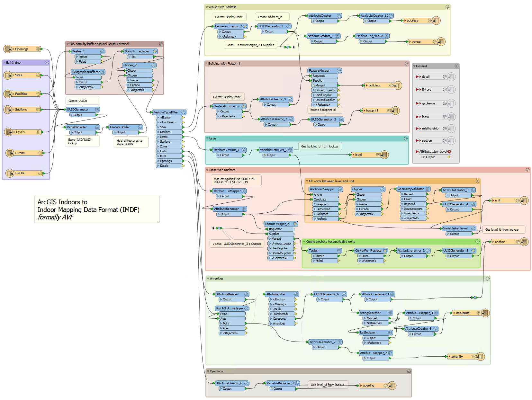Collapse the Amenities bookmark
This screenshot has height=400, width=532.
click(x=208, y=279)
